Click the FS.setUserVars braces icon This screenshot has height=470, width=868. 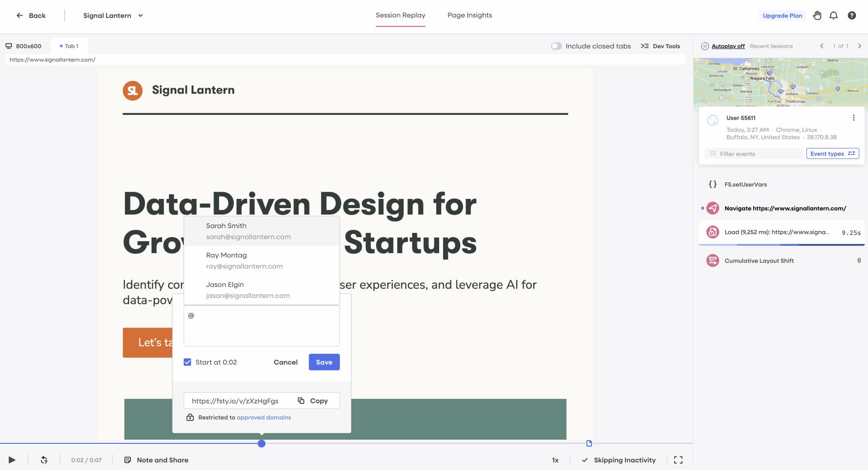pos(712,184)
